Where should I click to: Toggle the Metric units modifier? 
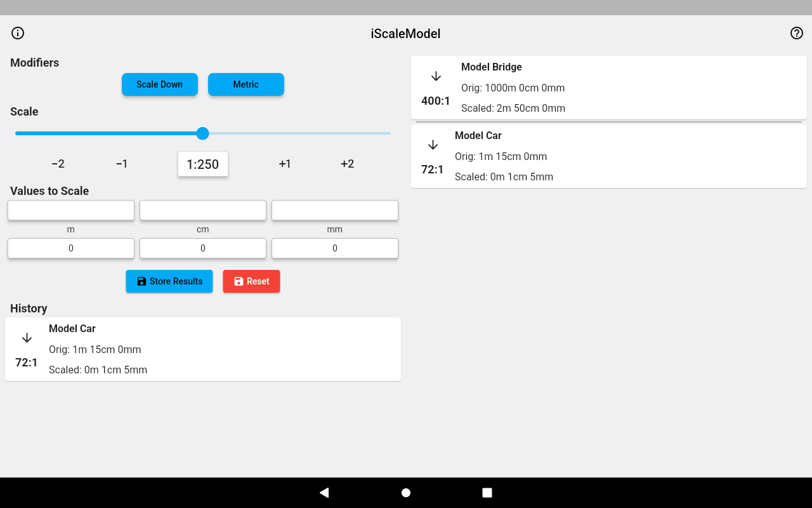246,84
